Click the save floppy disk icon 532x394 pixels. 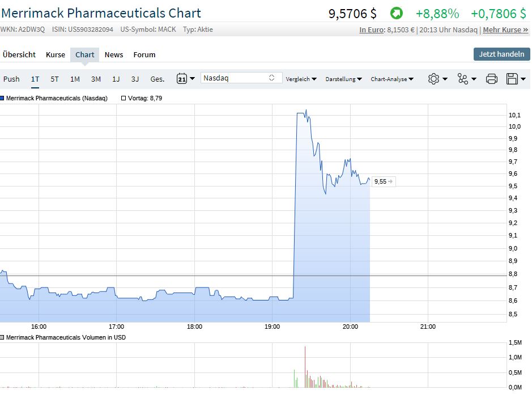512,79
